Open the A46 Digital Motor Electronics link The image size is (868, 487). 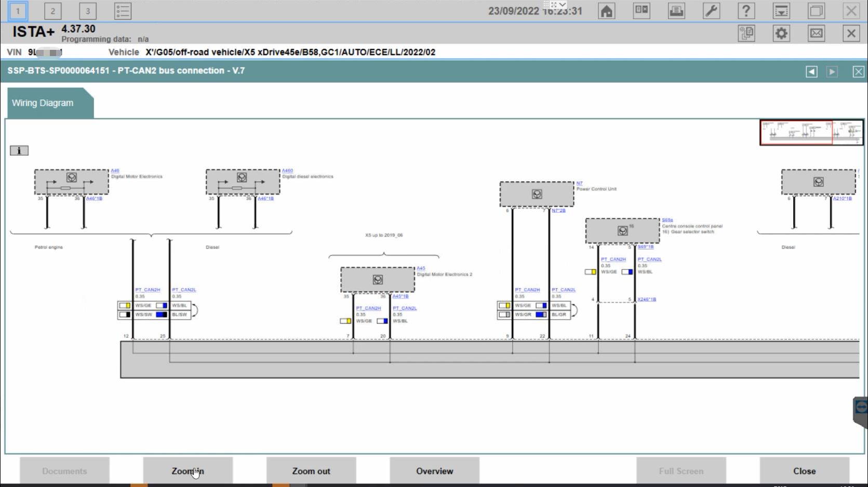pos(115,170)
